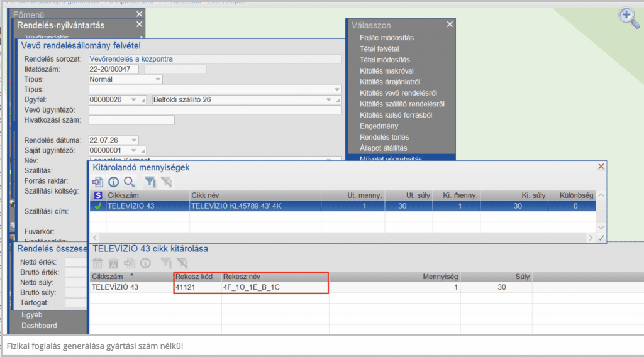Open the Ügyfél code dropdown 00000026

click(x=133, y=100)
